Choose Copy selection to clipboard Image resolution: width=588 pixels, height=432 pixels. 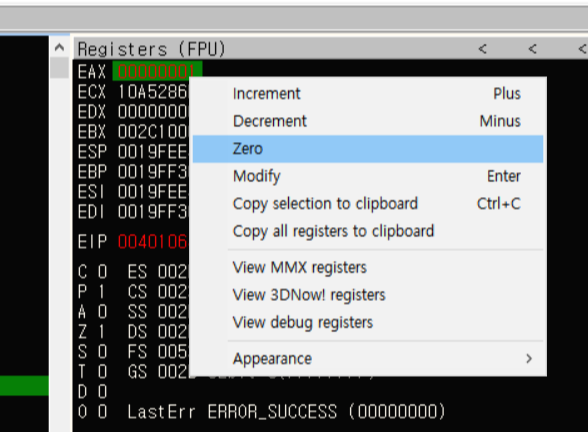[368, 204]
